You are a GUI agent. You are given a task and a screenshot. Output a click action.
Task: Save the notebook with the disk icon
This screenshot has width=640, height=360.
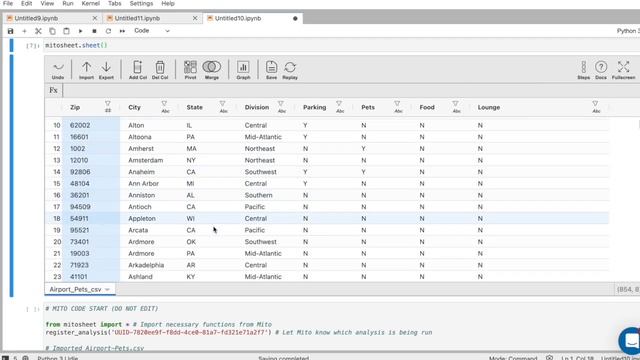(x=11, y=31)
